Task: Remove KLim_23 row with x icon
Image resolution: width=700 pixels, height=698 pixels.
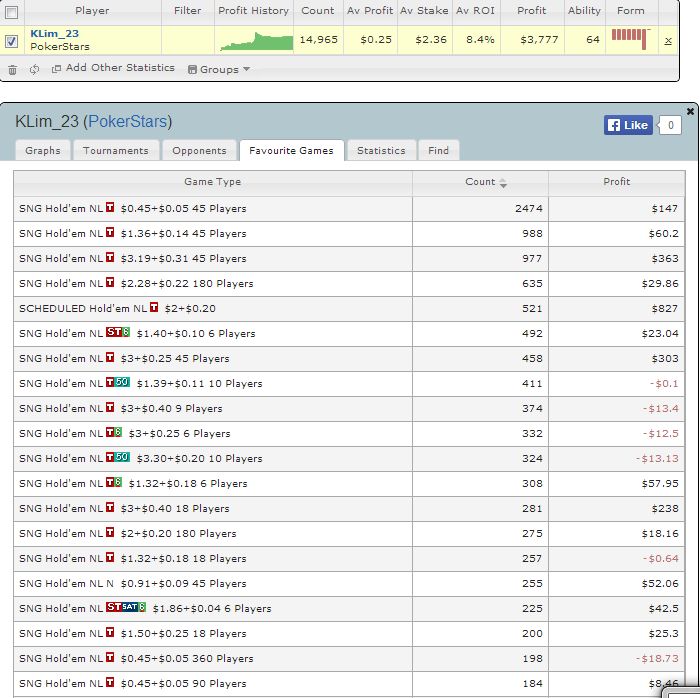Action: [x=668, y=41]
